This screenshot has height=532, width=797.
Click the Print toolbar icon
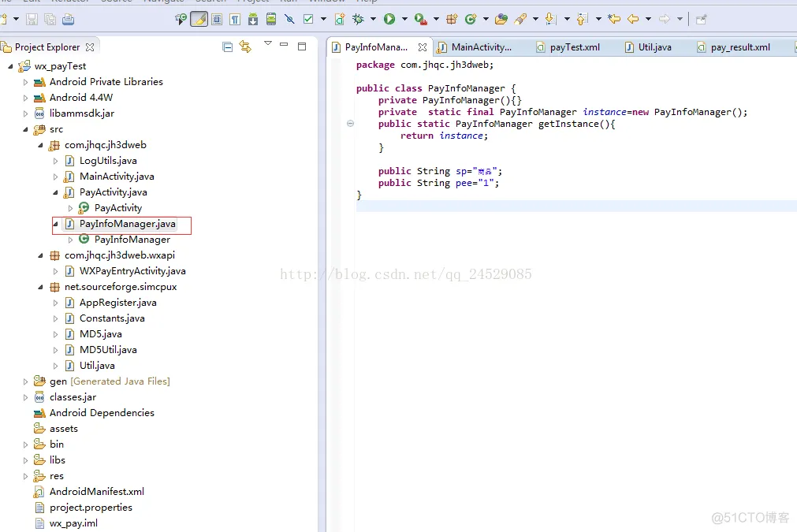click(x=68, y=19)
